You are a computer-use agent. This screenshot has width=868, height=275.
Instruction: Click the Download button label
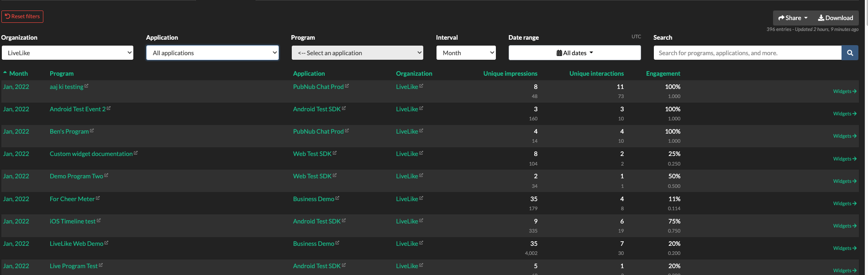[x=839, y=18]
